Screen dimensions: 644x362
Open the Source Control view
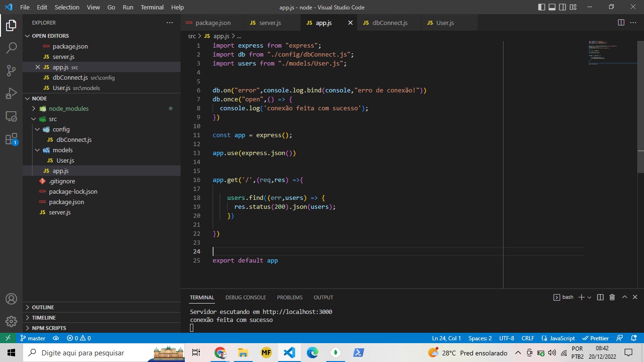(11, 70)
